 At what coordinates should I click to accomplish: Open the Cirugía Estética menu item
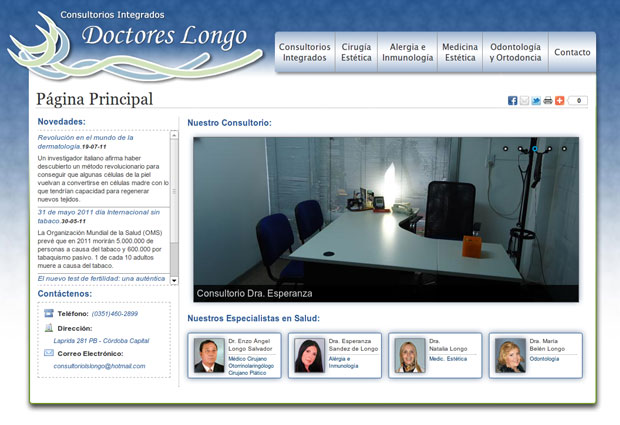pyautogui.click(x=356, y=52)
